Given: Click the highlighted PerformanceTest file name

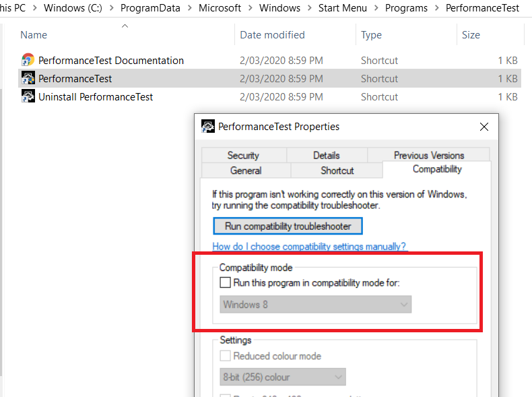Looking at the screenshot, I should coord(75,78).
